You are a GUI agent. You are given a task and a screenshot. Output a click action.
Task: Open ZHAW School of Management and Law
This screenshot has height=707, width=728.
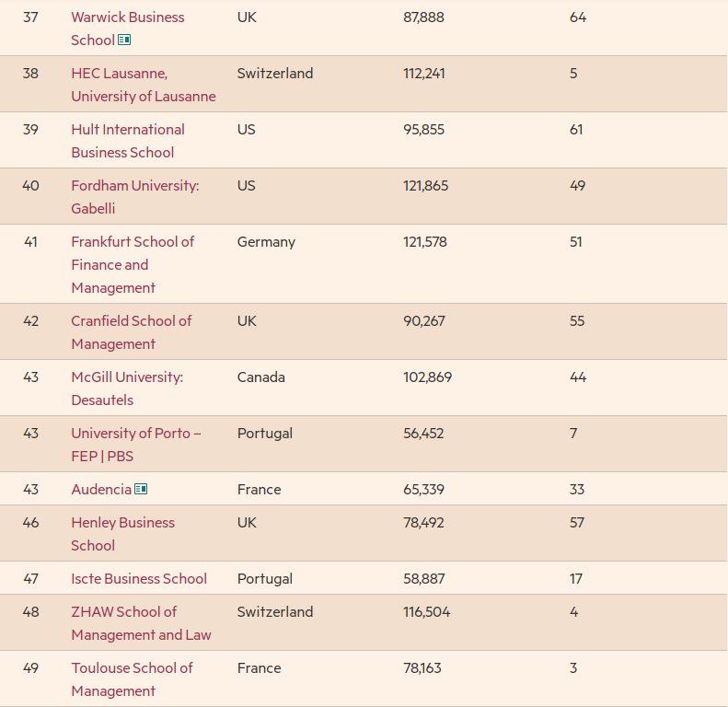click(x=141, y=623)
